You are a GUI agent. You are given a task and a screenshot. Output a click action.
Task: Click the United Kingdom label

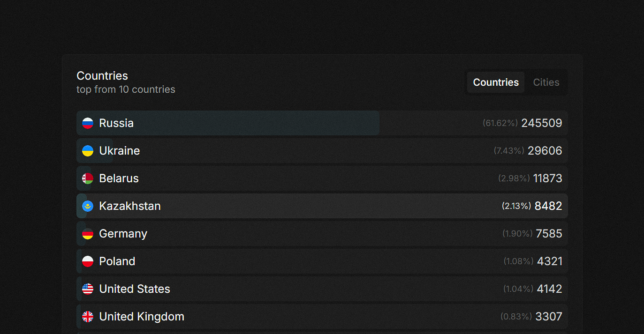coord(142,317)
